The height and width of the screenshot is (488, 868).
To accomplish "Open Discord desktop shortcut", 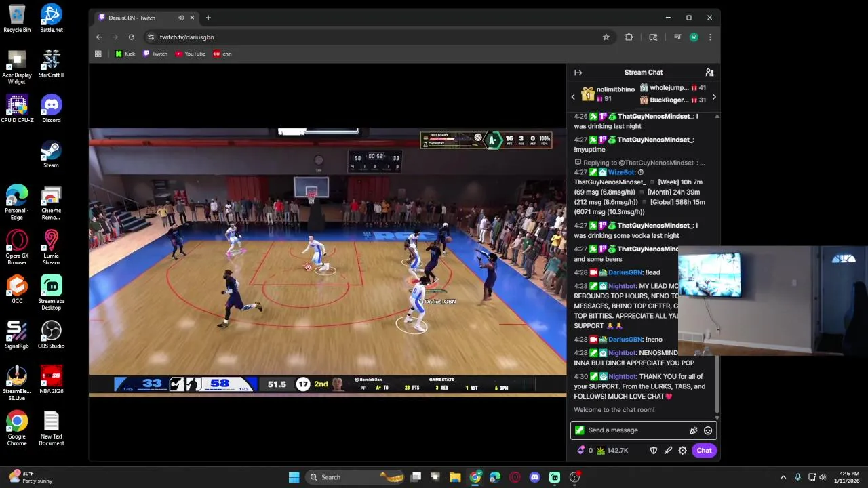I will pos(52,108).
